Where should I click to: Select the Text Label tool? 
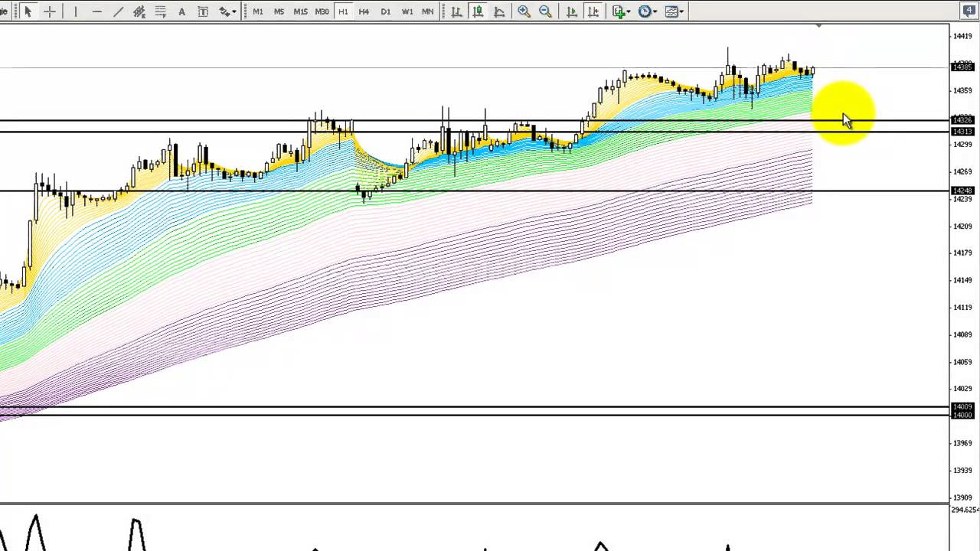click(203, 11)
